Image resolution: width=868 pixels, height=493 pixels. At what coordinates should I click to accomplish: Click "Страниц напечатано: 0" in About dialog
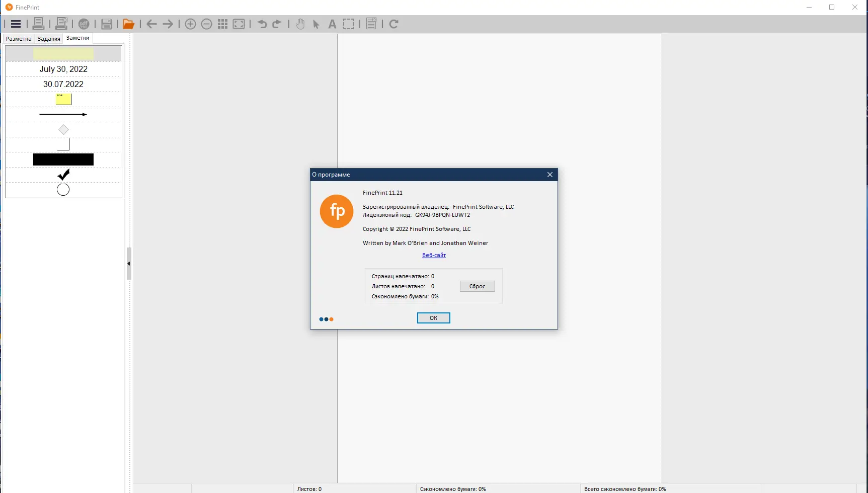pos(403,276)
